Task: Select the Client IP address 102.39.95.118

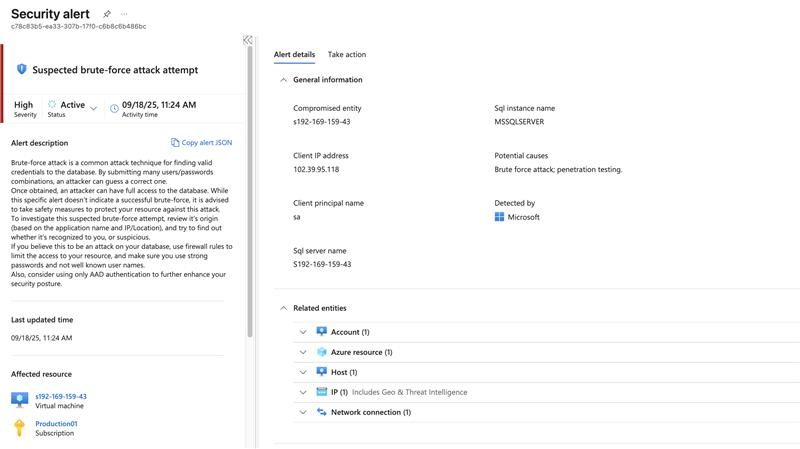Action: 316,169
